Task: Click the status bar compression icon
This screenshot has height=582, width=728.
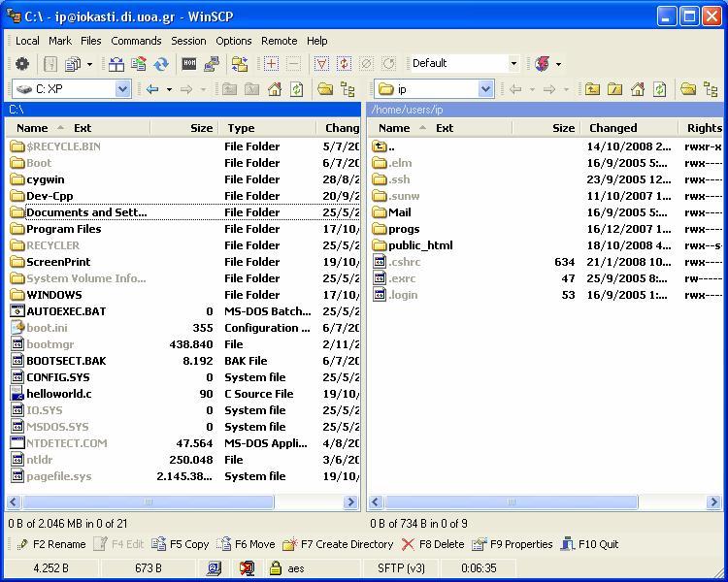Action: tap(247, 568)
